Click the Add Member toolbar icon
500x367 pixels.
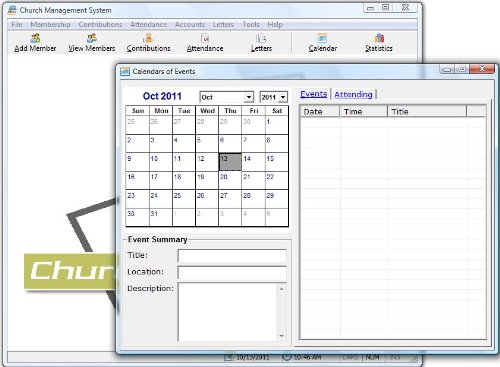tap(35, 38)
